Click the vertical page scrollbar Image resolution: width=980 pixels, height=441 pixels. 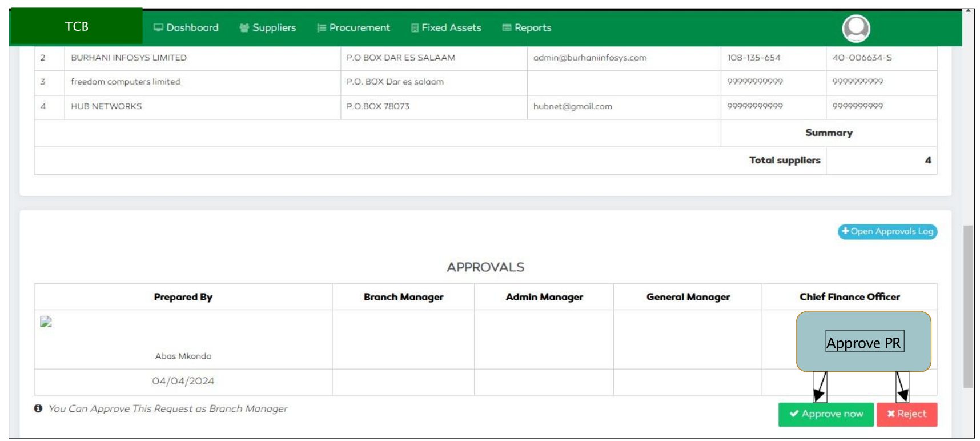pyautogui.click(x=968, y=307)
